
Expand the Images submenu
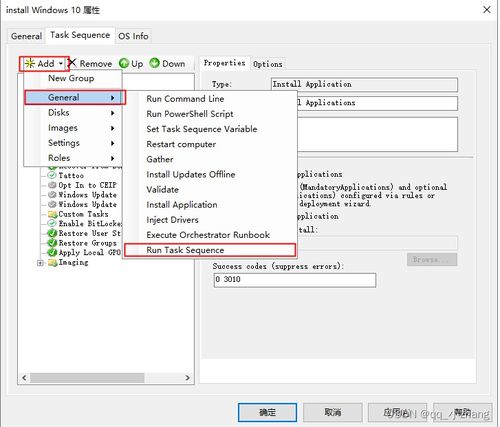(73, 128)
